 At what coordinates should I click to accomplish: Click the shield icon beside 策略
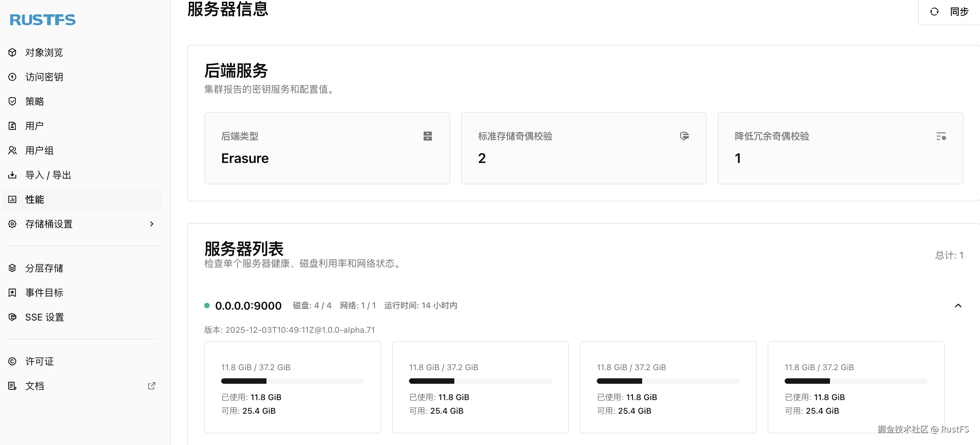[12, 101]
